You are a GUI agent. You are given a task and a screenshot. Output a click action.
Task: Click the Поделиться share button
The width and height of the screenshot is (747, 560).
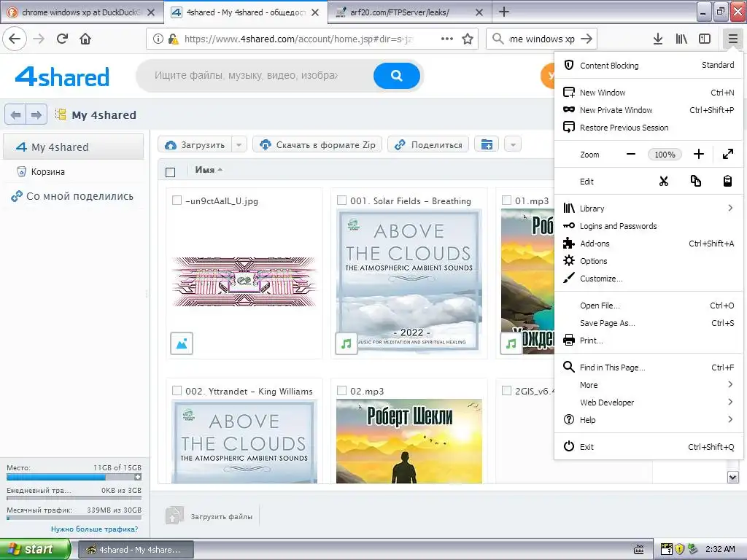[428, 144]
